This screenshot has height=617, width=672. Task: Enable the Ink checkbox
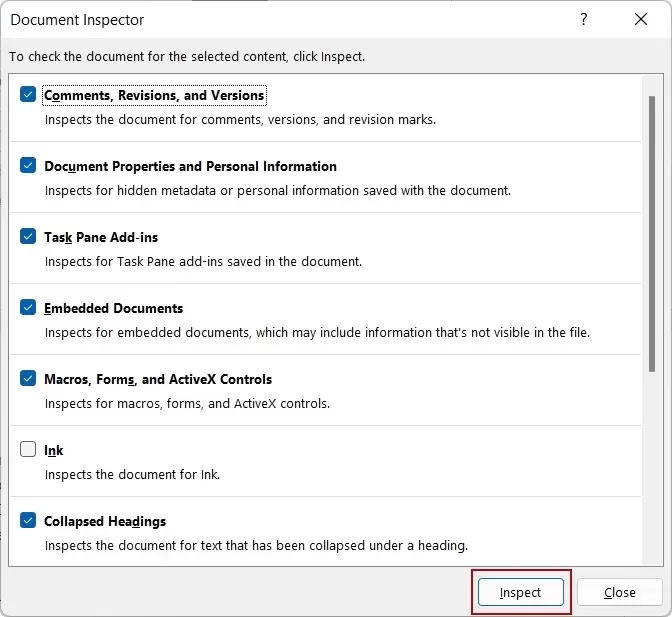pyautogui.click(x=28, y=450)
